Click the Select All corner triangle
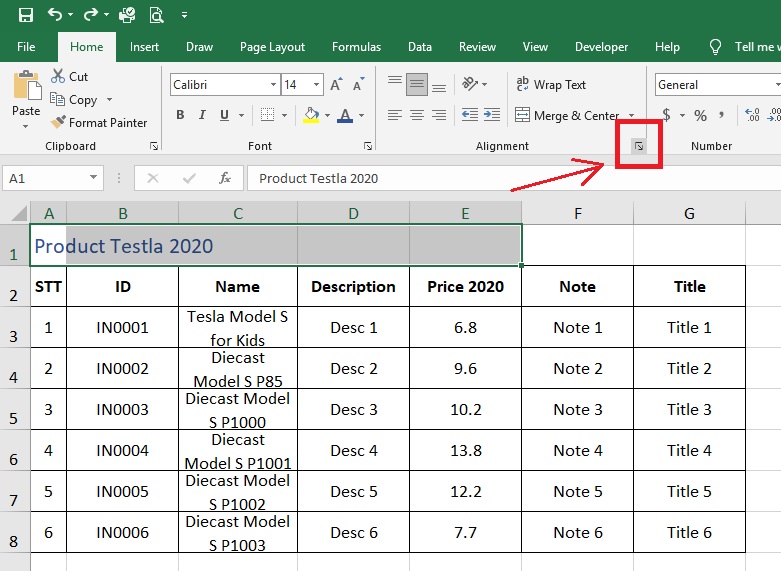 (x=18, y=214)
